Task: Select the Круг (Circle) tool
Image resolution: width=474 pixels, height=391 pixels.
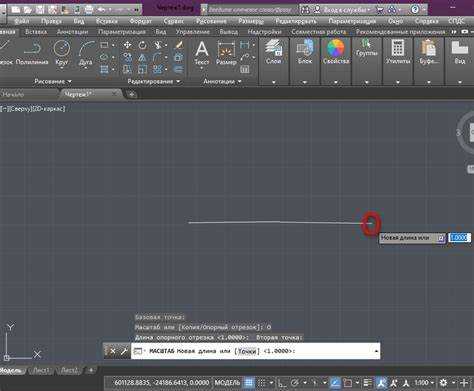Action: click(62, 53)
